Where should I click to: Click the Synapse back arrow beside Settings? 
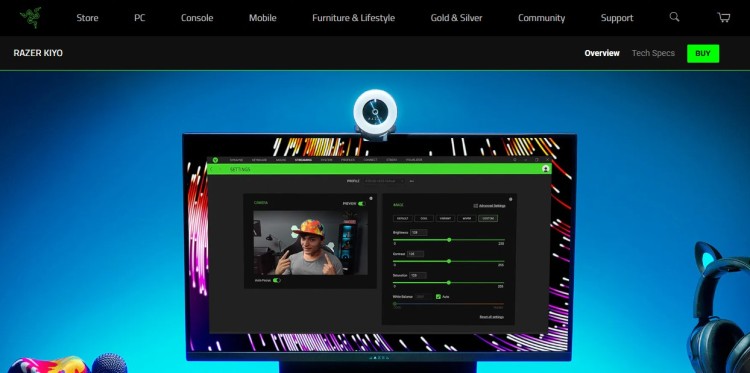(211, 169)
